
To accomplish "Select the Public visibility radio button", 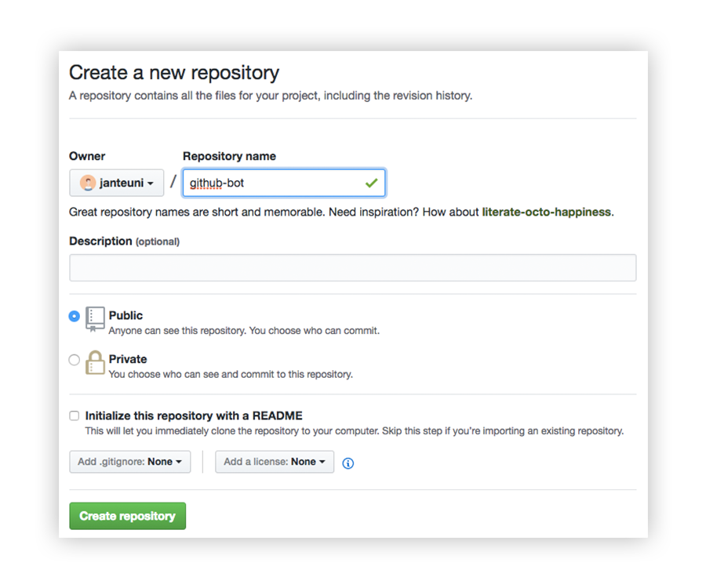I will click(x=74, y=317).
